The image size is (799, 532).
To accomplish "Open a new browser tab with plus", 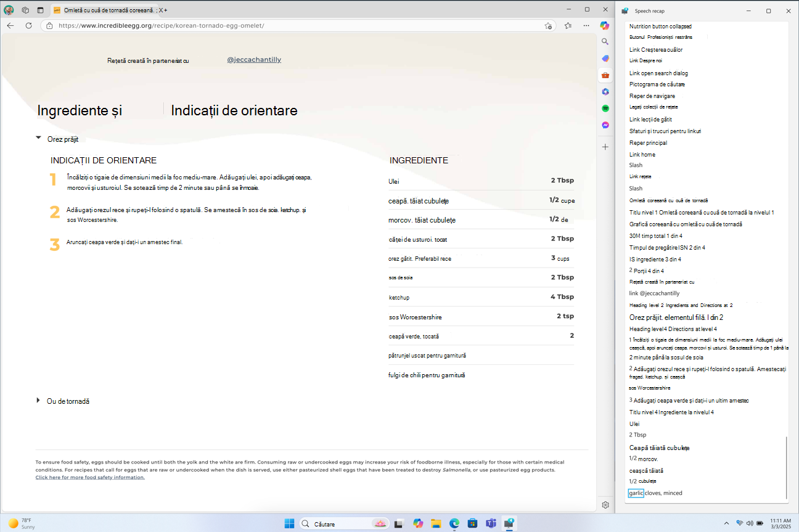I will (166, 10).
